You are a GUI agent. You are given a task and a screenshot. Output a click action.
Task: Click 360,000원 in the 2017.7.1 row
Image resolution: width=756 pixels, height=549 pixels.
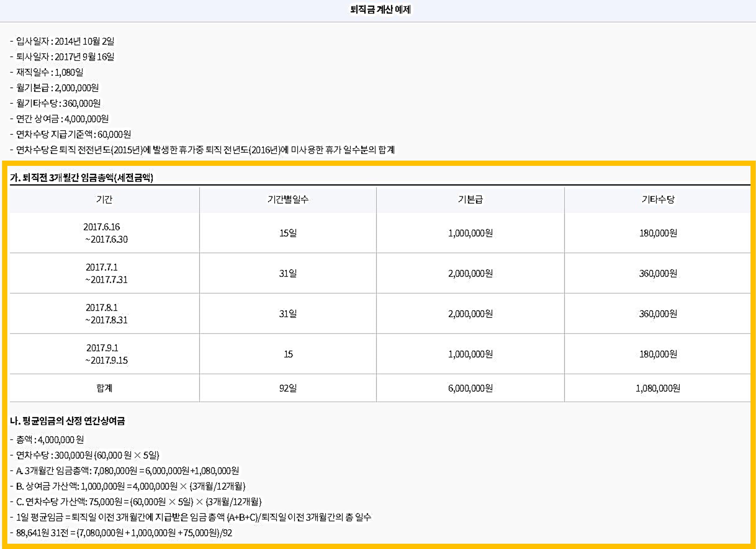coord(658,273)
